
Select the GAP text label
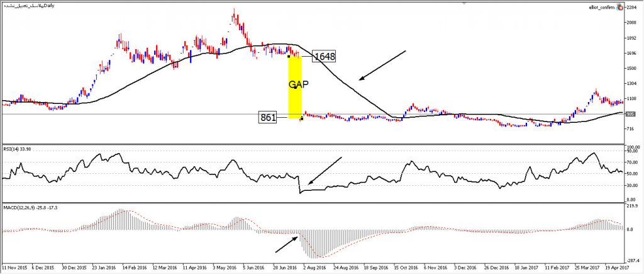pyautogui.click(x=298, y=85)
